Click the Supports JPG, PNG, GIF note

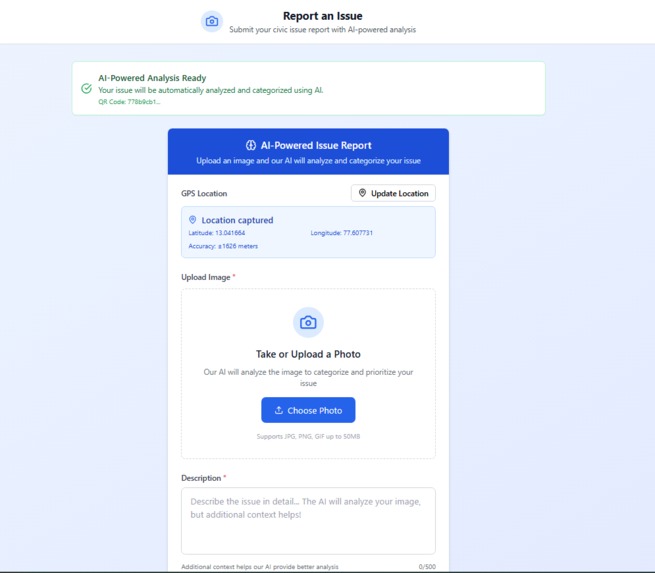pos(308,436)
